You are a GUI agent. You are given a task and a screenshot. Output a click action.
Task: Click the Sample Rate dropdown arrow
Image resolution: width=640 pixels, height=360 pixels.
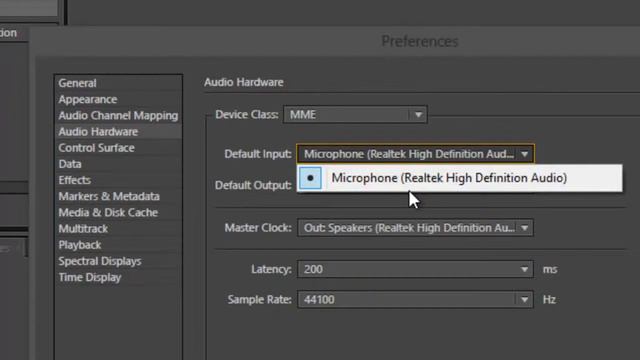[x=525, y=300]
